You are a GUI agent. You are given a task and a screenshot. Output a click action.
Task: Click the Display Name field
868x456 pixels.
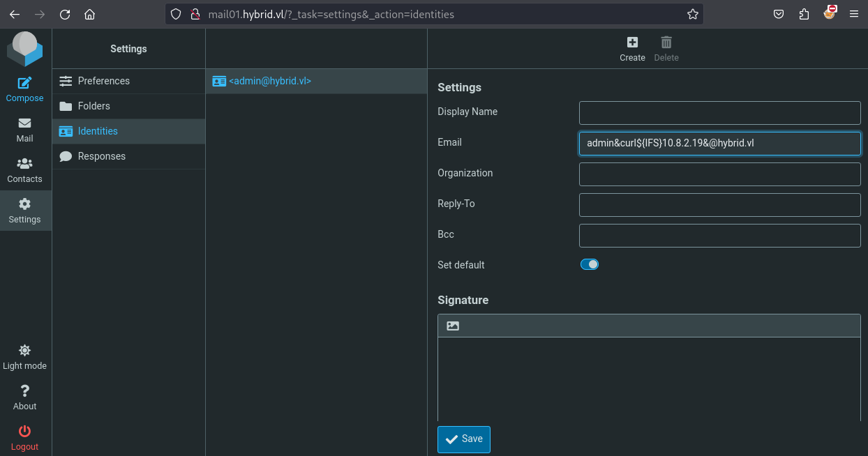click(x=720, y=112)
